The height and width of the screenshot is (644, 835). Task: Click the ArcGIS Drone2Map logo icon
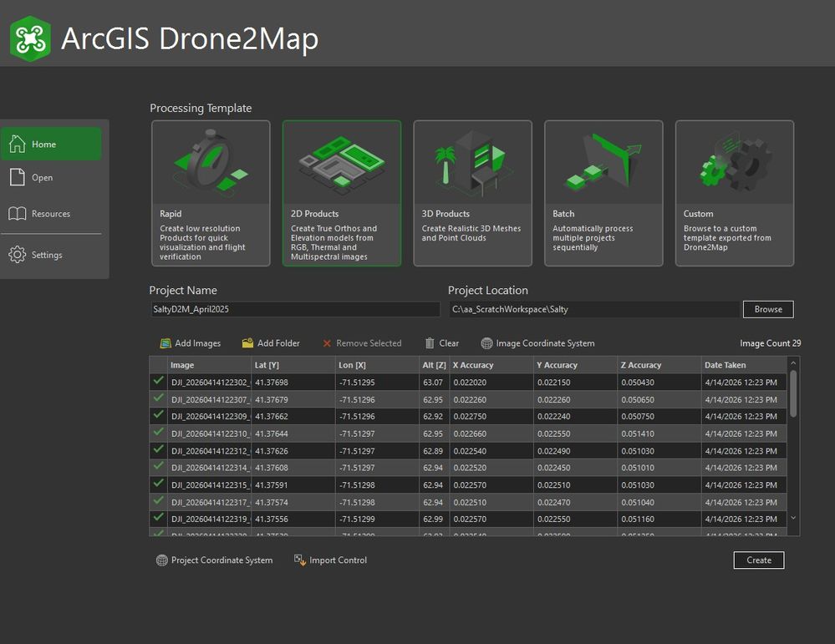30,38
